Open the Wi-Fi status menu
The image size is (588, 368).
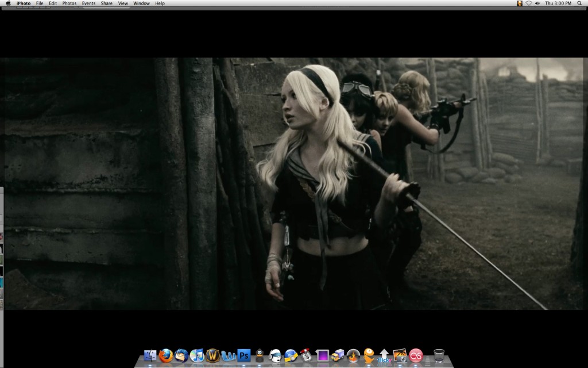pos(529,3)
